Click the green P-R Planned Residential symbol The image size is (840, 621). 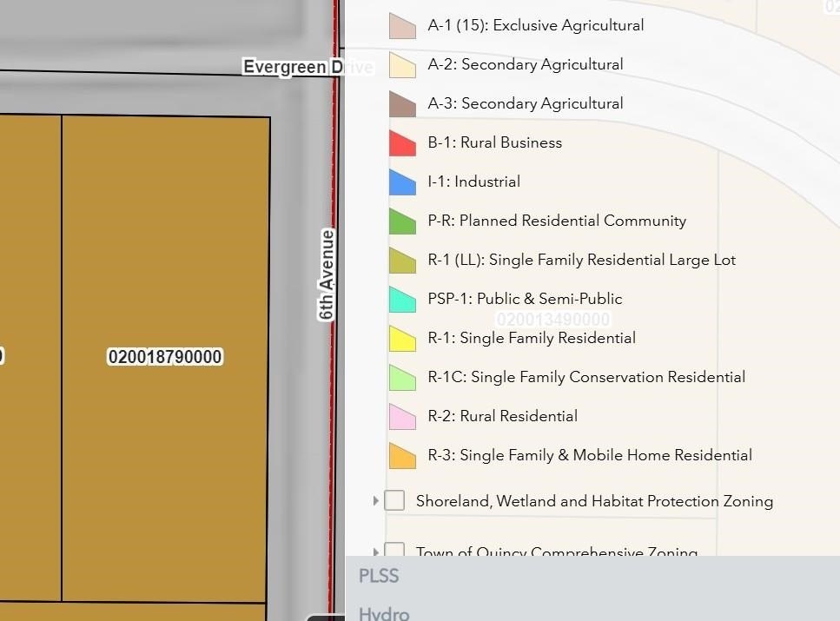coord(402,221)
